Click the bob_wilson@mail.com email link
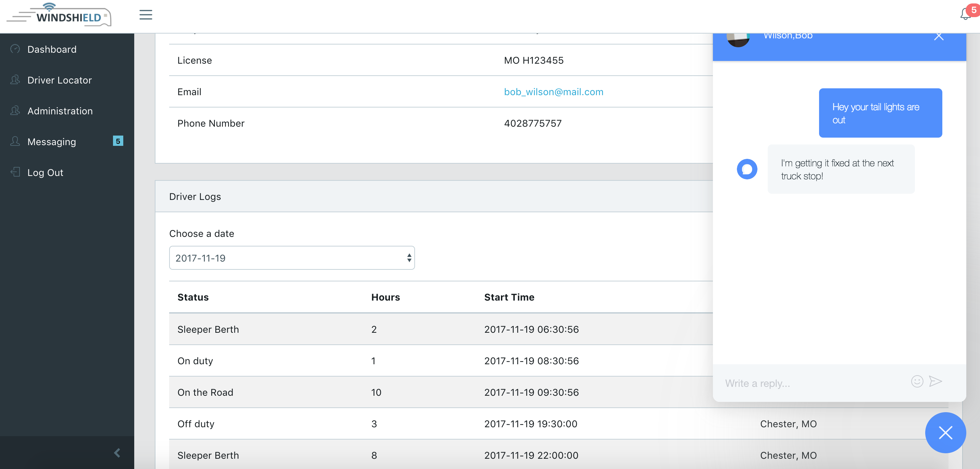Viewport: 980px width, 469px height. pyautogui.click(x=553, y=92)
